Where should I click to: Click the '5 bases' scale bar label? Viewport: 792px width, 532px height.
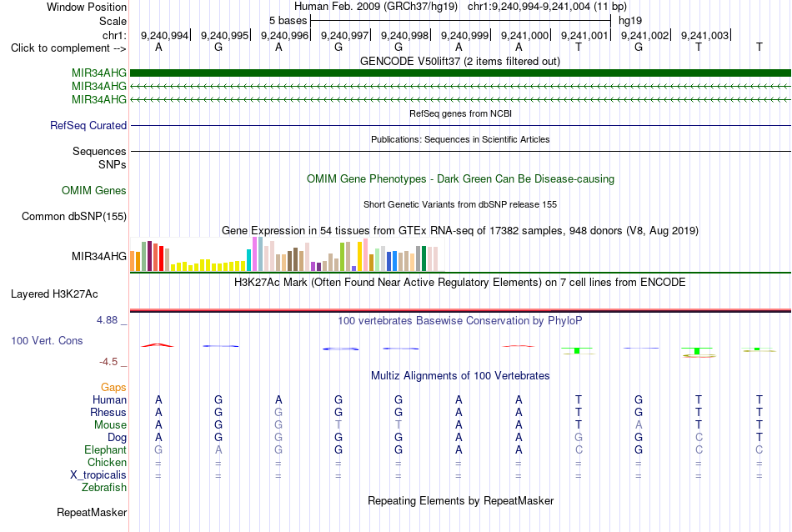(x=288, y=21)
